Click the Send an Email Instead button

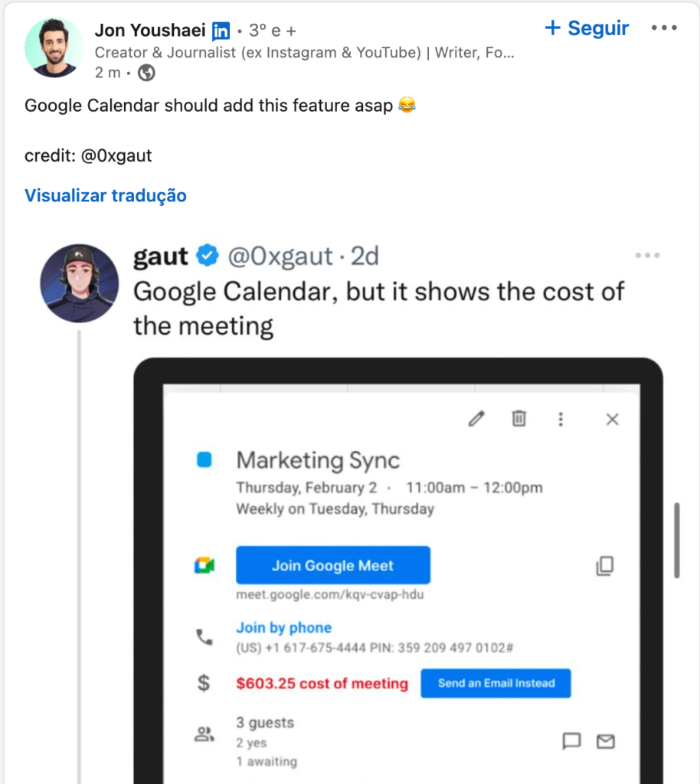[496, 683]
